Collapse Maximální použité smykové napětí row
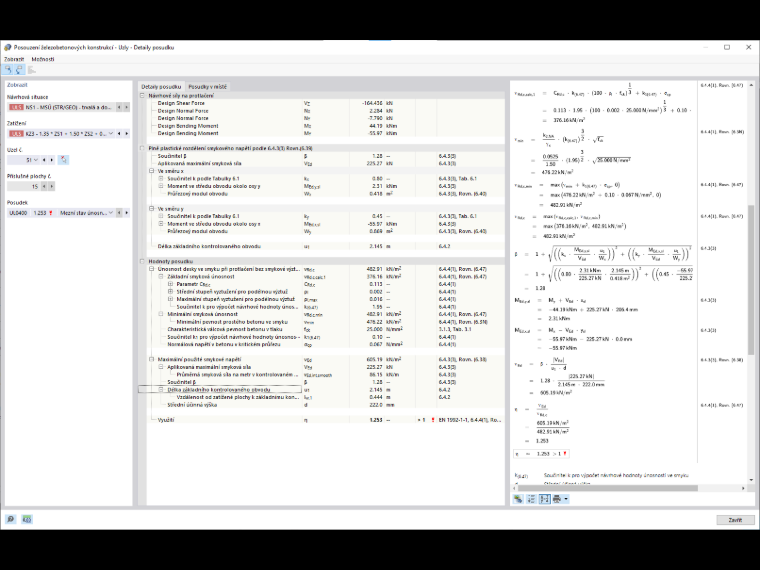Screen dimensions: 760x570 pyautogui.click(x=152, y=360)
